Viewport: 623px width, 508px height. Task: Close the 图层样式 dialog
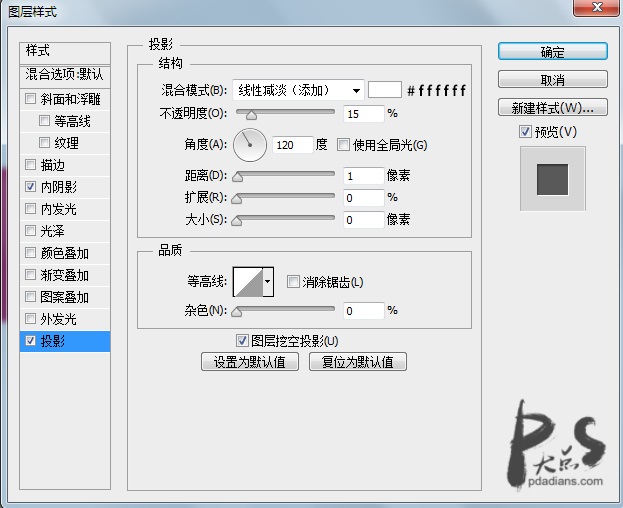point(597,7)
